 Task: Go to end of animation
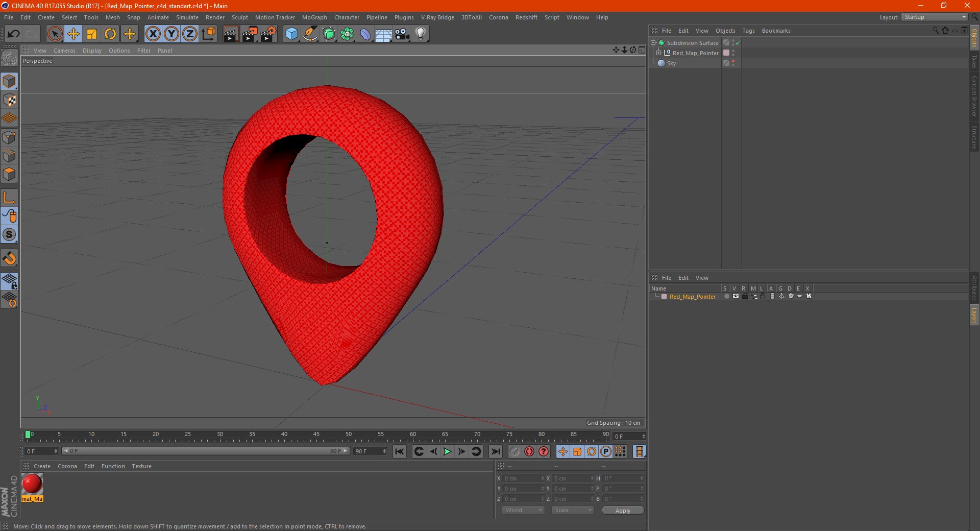(495, 451)
